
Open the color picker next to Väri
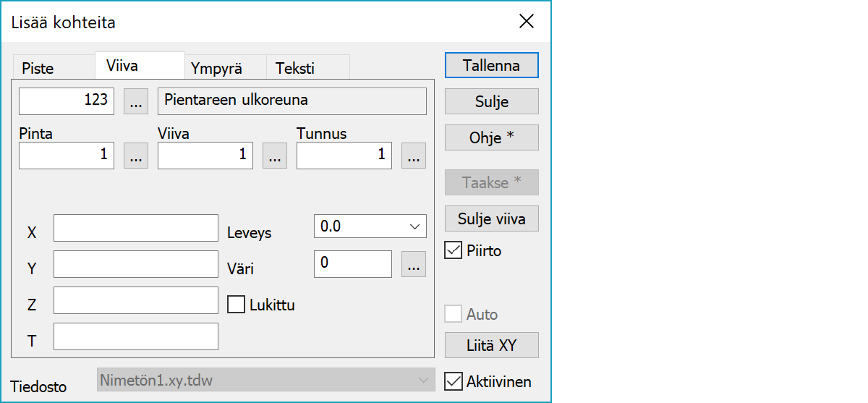pos(414,265)
